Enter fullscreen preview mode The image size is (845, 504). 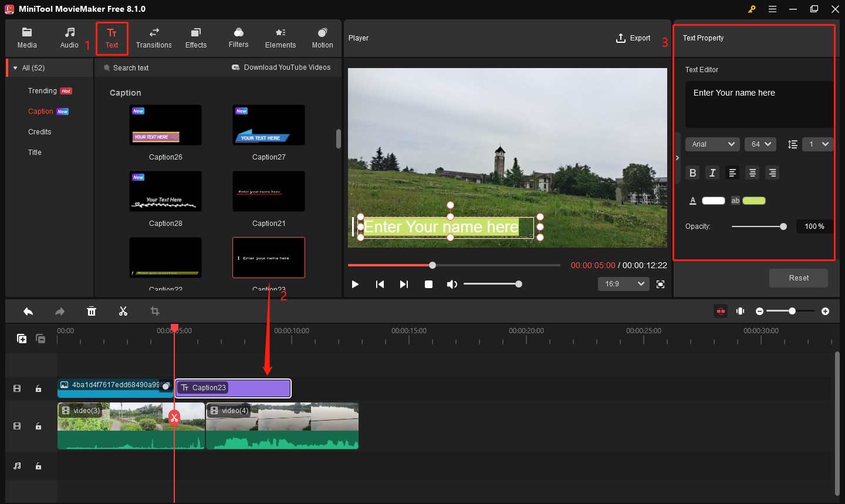[x=660, y=284]
